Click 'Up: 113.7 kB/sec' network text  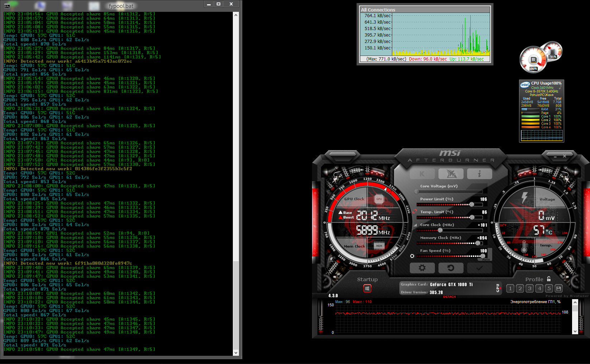tap(467, 59)
